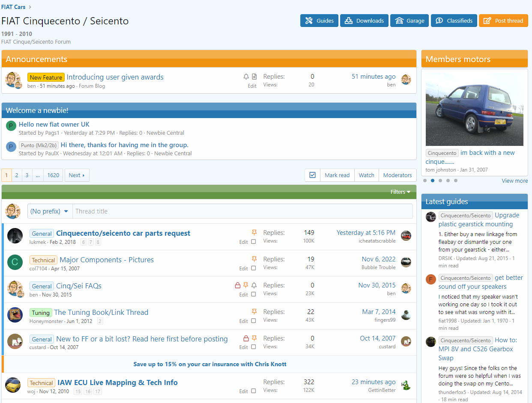Toggle the select-all threads checkbox
The width and height of the screenshot is (532, 403).
click(x=312, y=175)
